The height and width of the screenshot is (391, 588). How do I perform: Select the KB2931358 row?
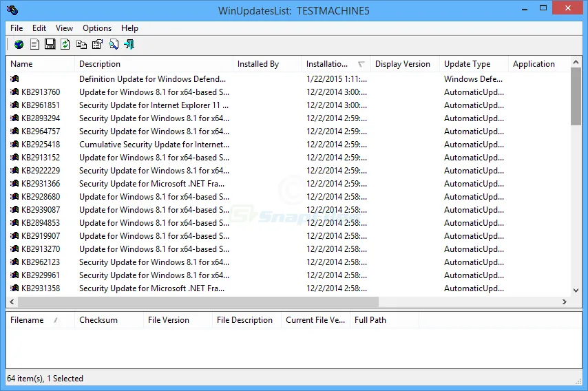pos(288,288)
